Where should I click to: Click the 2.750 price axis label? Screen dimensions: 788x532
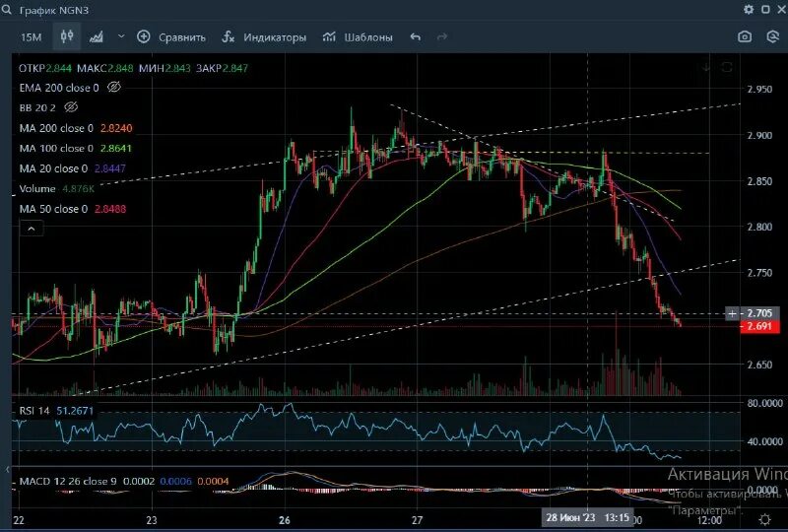pos(759,273)
